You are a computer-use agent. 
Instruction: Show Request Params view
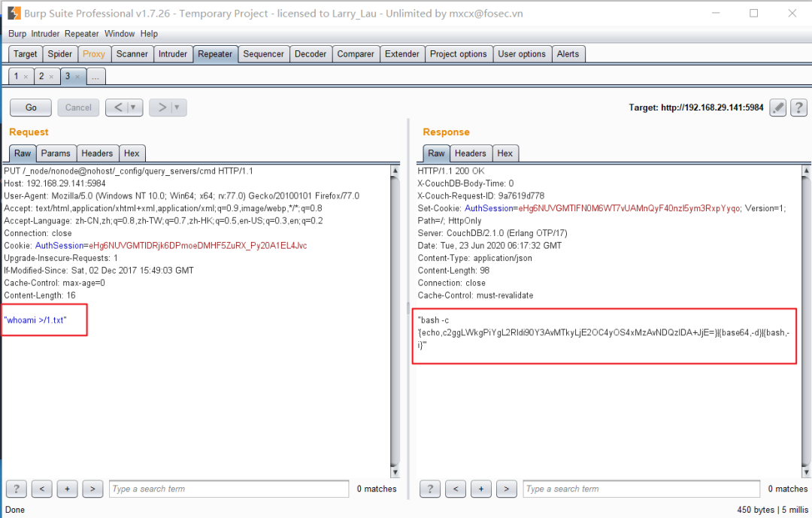click(x=56, y=153)
